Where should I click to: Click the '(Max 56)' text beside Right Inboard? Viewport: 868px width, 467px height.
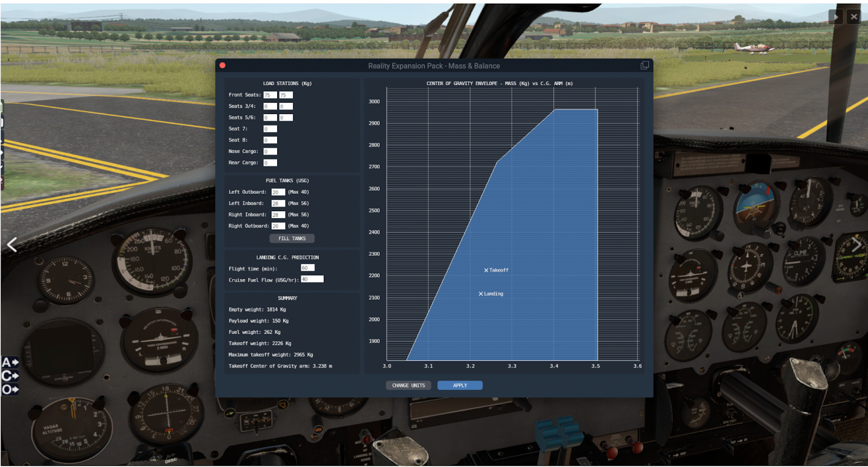[x=298, y=215]
